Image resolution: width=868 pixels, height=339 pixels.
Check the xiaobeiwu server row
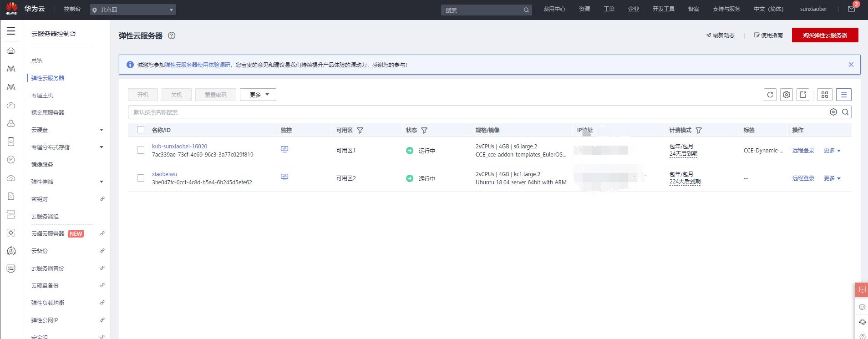pos(141,178)
